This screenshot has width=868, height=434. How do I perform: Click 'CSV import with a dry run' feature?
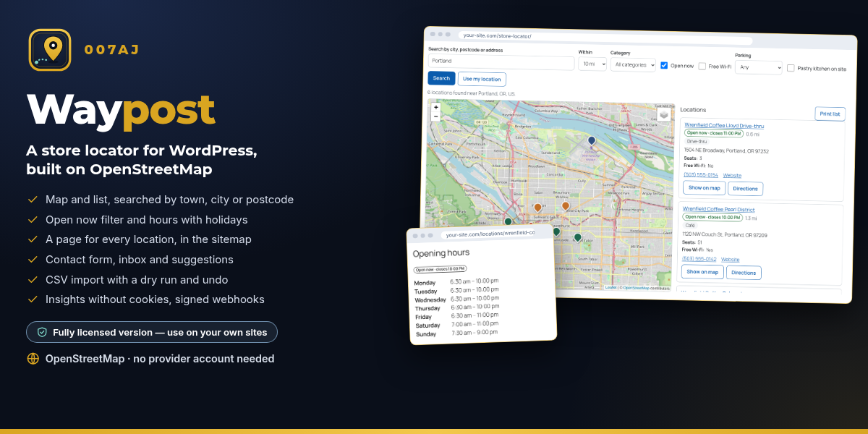pyautogui.click(x=137, y=279)
